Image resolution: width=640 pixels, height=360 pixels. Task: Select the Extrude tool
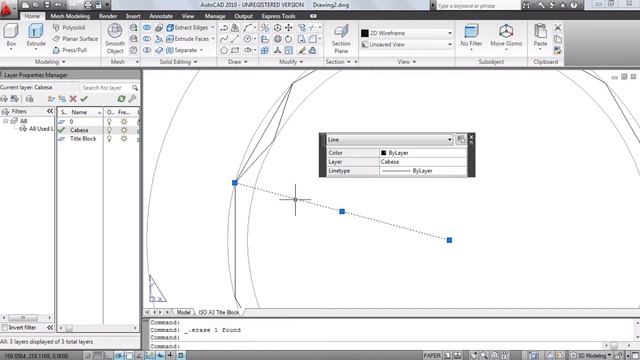[x=36, y=36]
